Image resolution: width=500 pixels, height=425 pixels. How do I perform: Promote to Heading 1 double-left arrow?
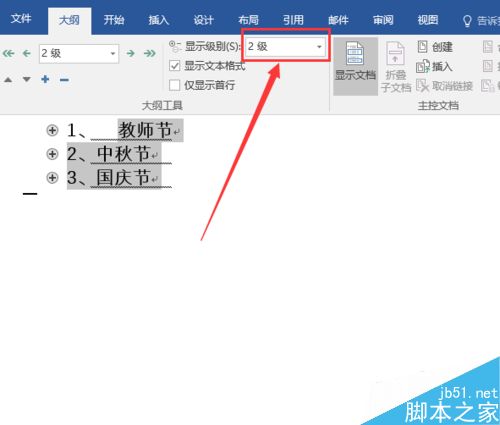[9, 53]
